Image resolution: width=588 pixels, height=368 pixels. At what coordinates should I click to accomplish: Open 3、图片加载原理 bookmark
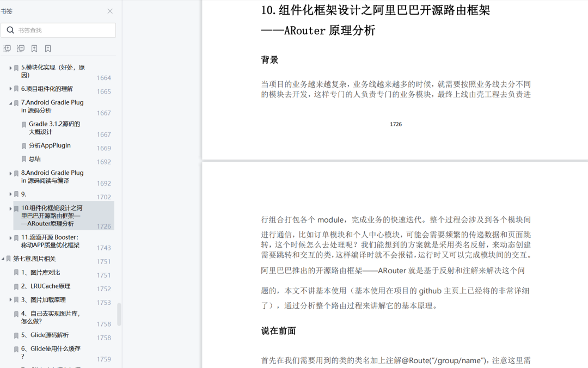pos(43,300)
